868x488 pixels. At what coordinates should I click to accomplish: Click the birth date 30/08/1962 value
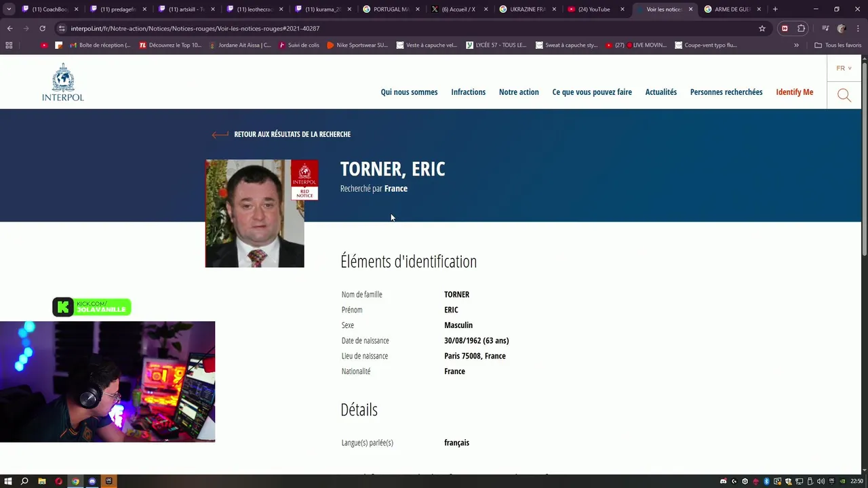(x=477, y=341)
